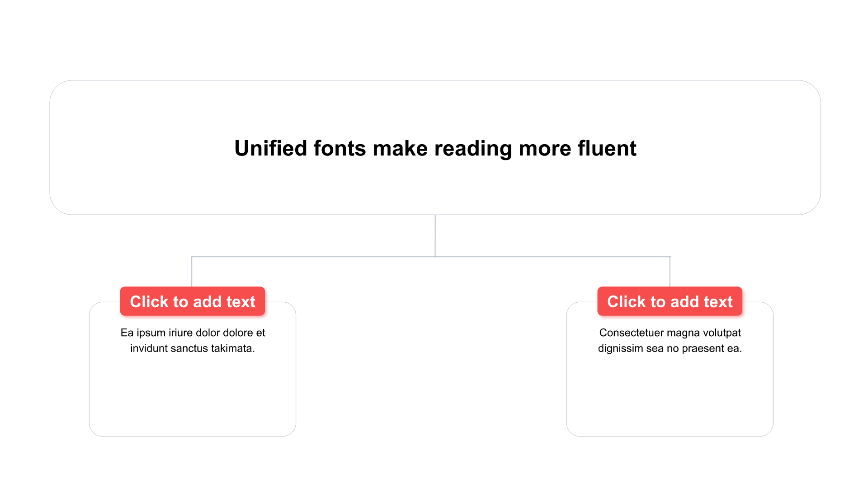Click the right red 'Click to add text' label
The image size is (868, 488).
(x=670, y=301)
